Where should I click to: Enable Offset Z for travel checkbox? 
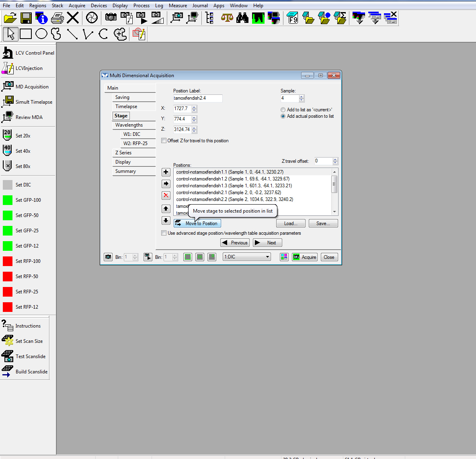point(164,141)
